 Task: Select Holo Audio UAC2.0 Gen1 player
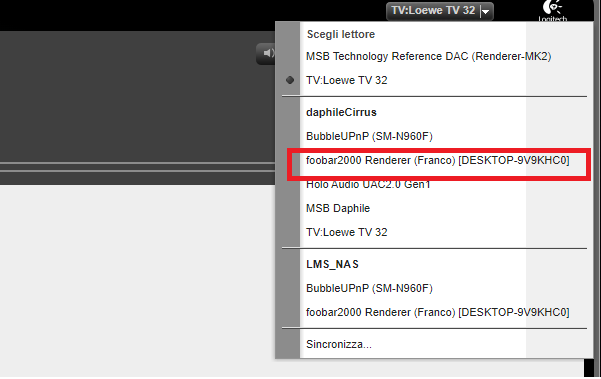click(368, 184)
